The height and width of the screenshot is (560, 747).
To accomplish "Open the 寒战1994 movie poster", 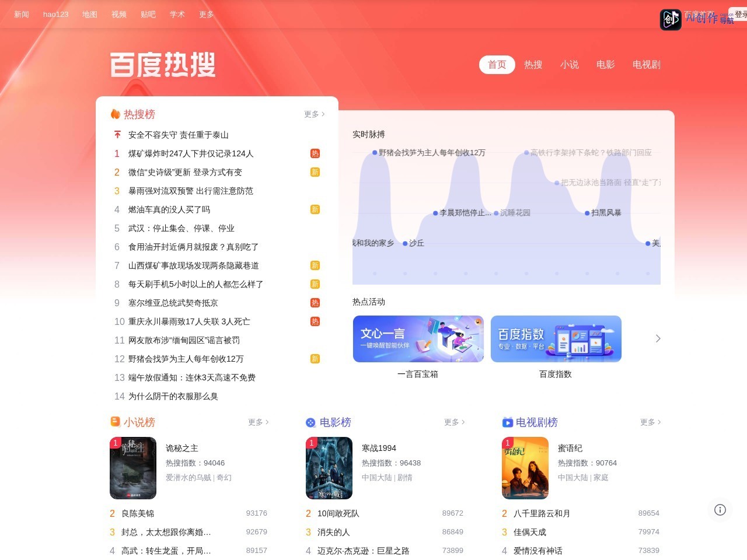I will coord(329,468).
